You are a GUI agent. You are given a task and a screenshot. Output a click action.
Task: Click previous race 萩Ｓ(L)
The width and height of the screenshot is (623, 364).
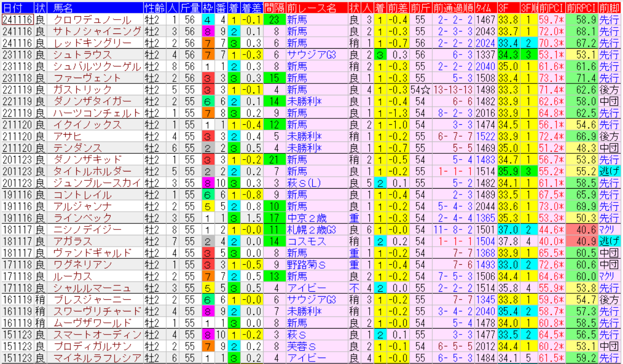[305, 183]
